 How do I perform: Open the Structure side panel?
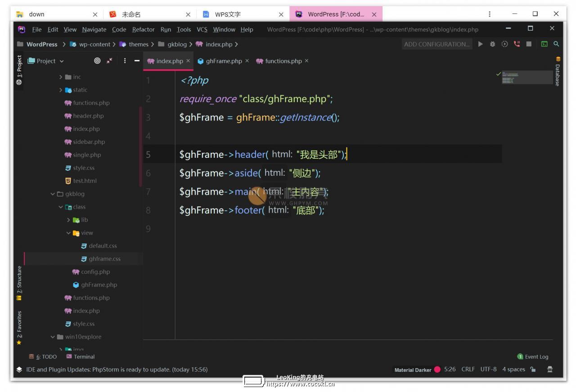[19, 283]
